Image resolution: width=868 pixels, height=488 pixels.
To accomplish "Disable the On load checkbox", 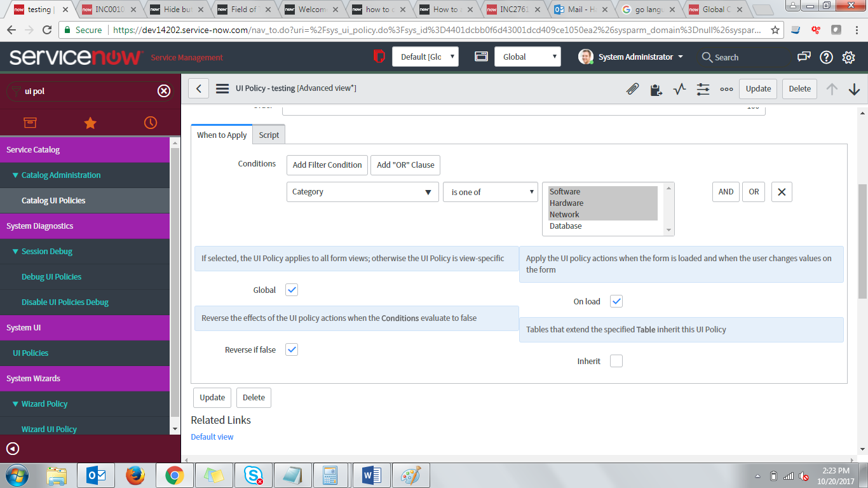I will 616,301.
